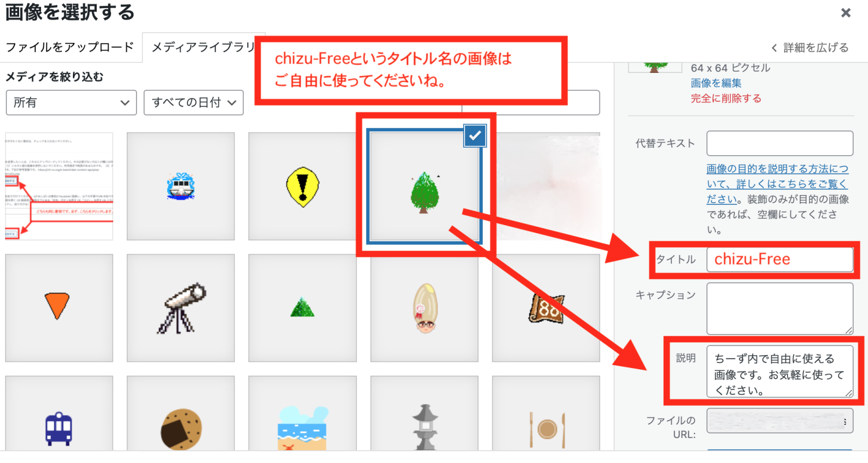Image resolution: width=868 pixels, height=463 pixels.
Task: Click the 代替テキスト input field
Action: (x=780, y=143)
